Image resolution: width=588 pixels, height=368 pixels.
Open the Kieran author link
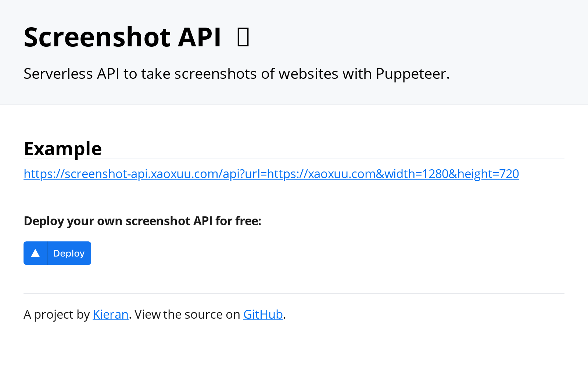tap(110, 315)
